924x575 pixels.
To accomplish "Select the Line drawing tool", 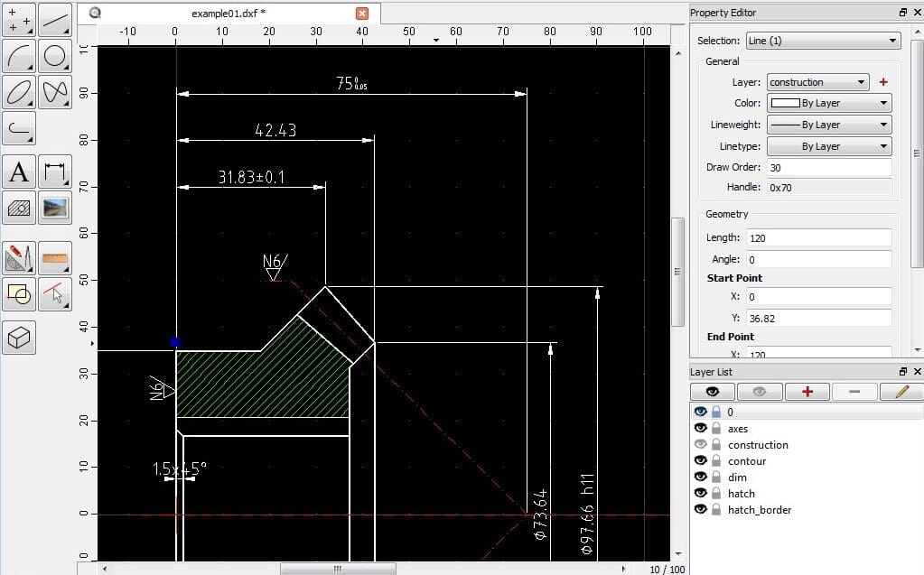I will tap(55, 20).
